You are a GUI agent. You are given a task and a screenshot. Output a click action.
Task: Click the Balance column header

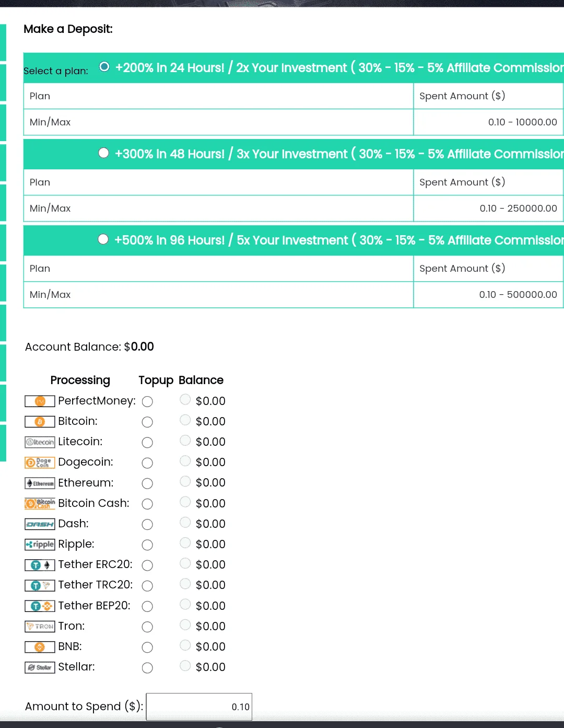click(201, 380)
